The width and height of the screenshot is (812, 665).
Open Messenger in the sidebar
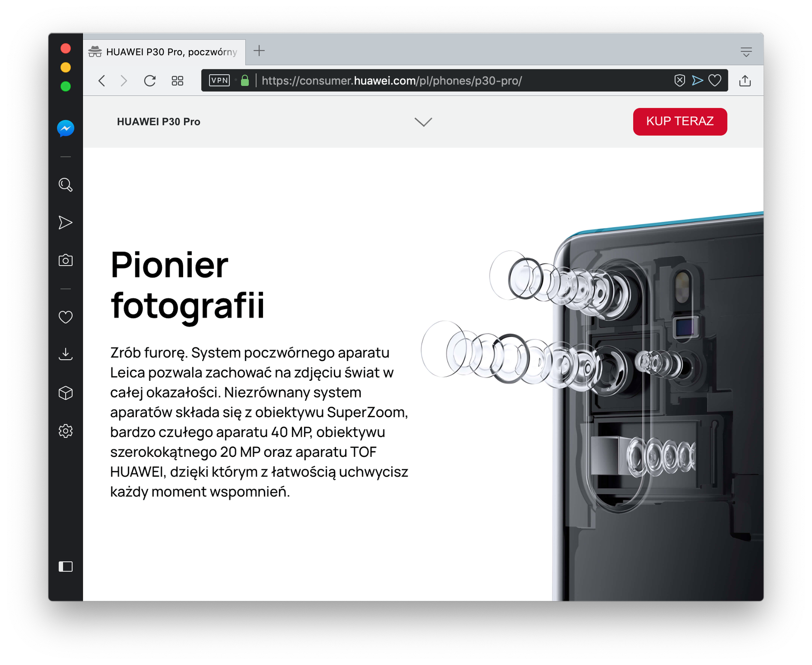(66, 128)
